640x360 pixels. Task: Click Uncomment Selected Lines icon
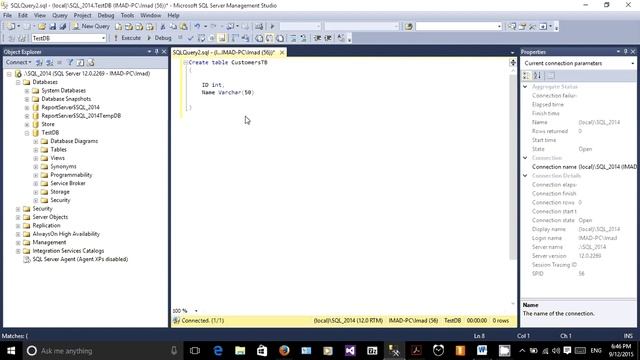[x=303, y=38]
